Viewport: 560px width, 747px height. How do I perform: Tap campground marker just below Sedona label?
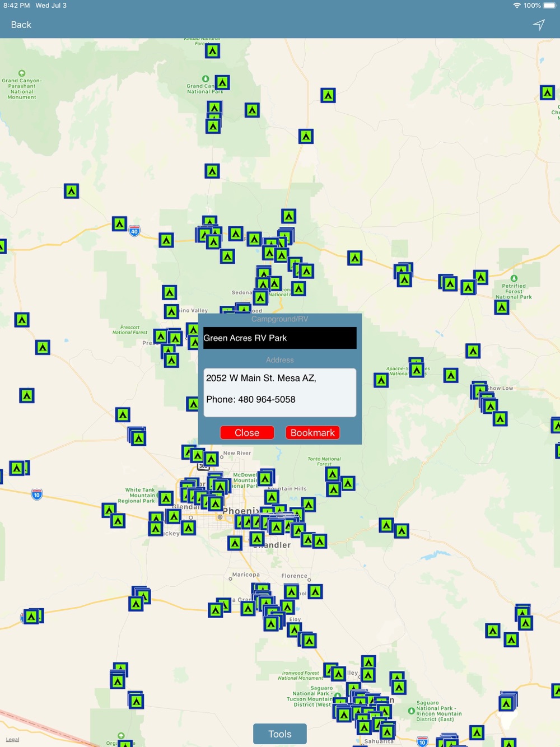click(260, 297)
